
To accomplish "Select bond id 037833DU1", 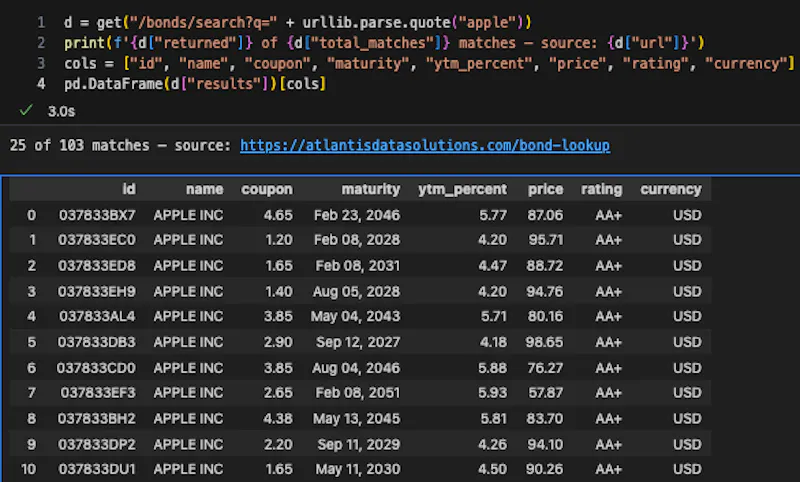I will pyautogui.click(x=97, y=469).
